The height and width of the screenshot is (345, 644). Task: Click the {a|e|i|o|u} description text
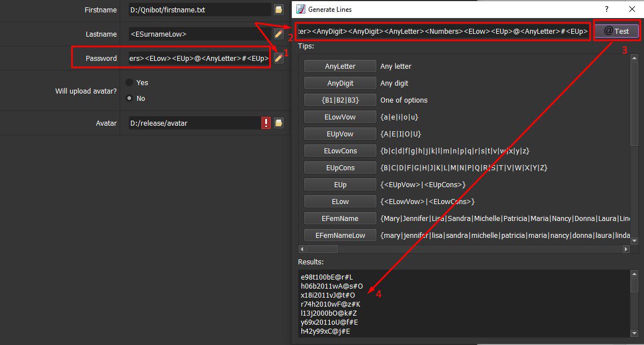399,117
